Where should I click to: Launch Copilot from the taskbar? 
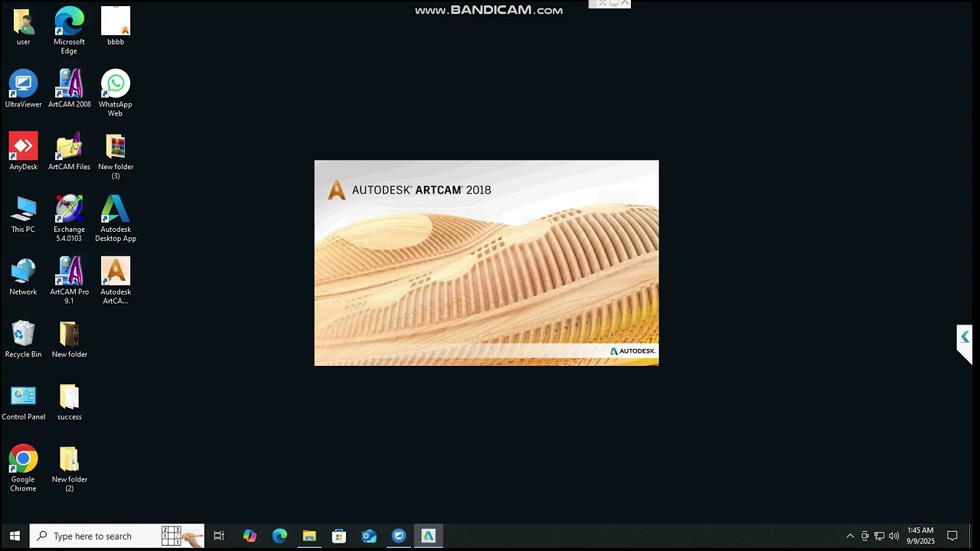pos(250,536)
